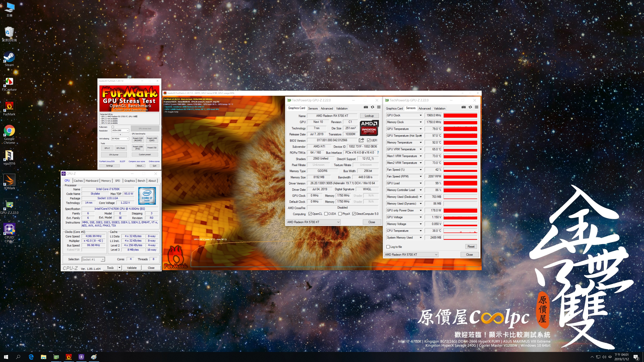Switch to CPU-Z Memory tab

pyautogui.click(x=106, y=181)
